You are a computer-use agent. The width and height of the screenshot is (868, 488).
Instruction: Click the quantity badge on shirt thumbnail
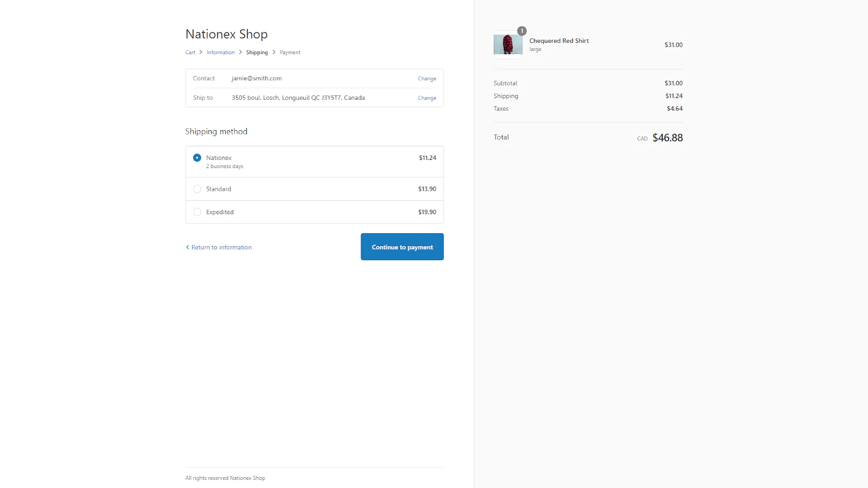[522, 31]
